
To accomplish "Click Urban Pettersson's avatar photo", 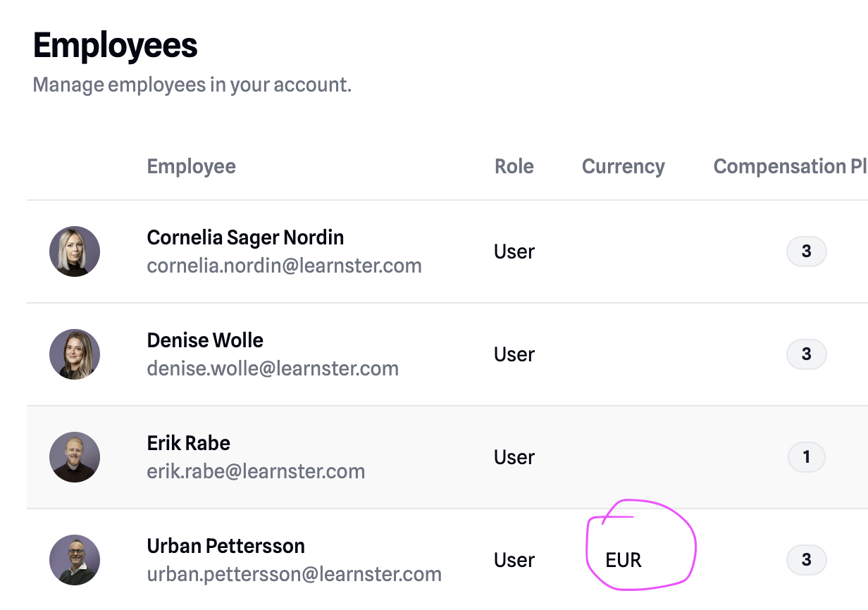I will (75, 560).
